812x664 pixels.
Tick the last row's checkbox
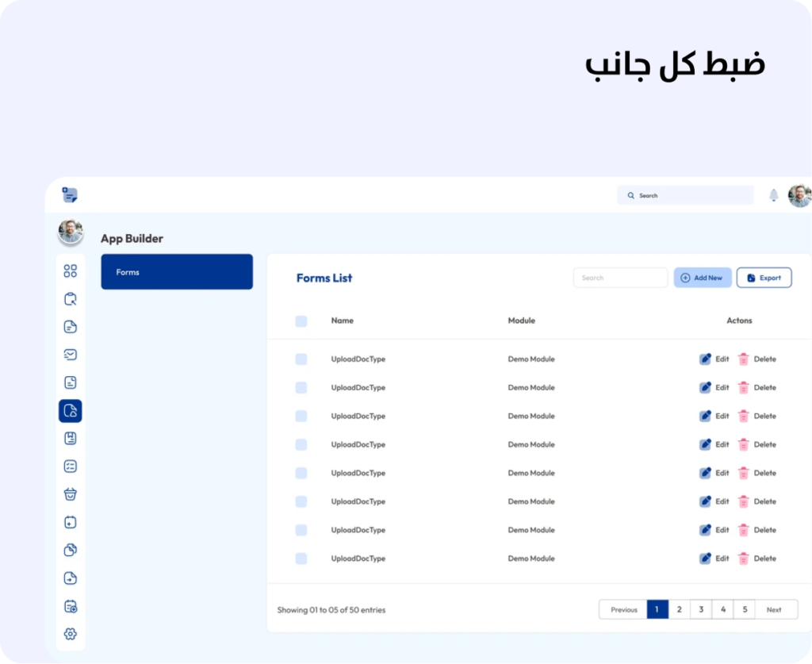(301, 558)
